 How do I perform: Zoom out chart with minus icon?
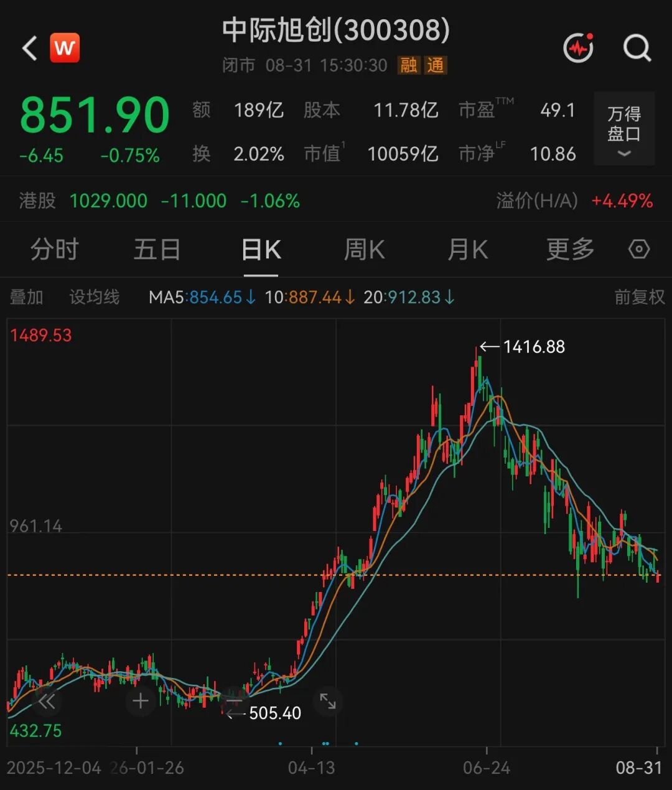click(234, 701)
